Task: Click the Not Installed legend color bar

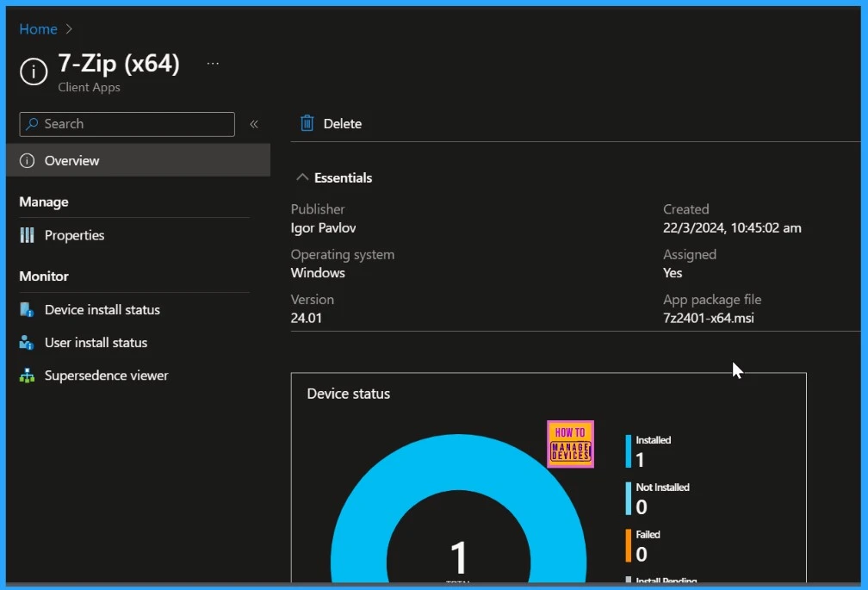Action: 629,499
